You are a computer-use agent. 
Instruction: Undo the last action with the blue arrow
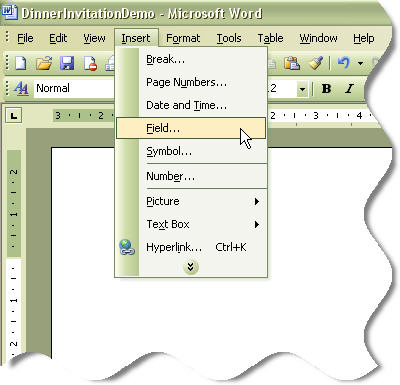[x=344, y=63]
